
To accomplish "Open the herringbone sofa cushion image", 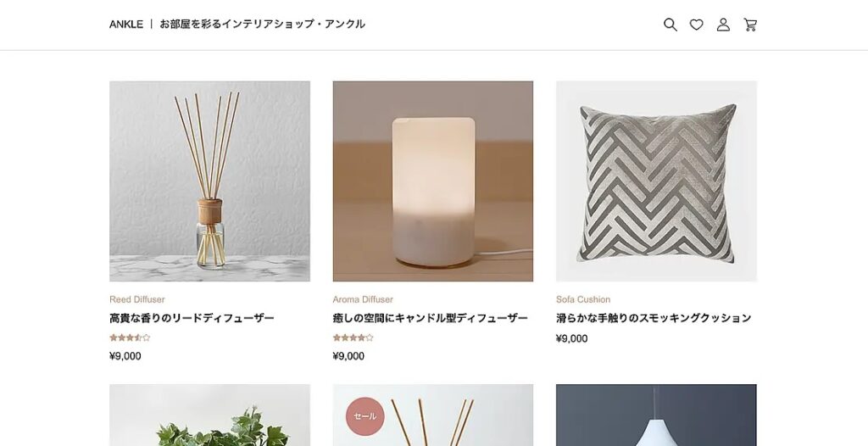I will (x=656, y=181).
